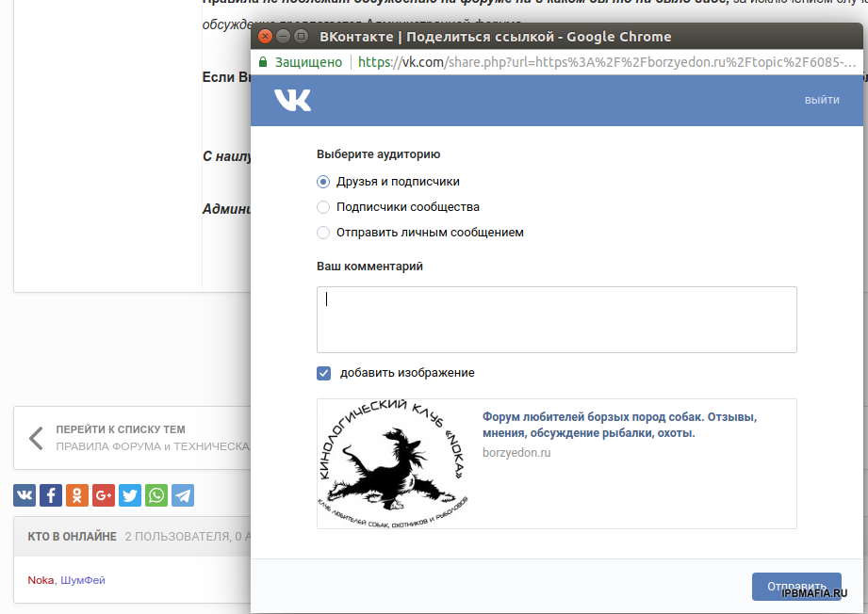Image resolution: width=868 pixels, height=614 pixels.
Task: Select 'Подписчики сообщества' radio option
Action: 323,207
